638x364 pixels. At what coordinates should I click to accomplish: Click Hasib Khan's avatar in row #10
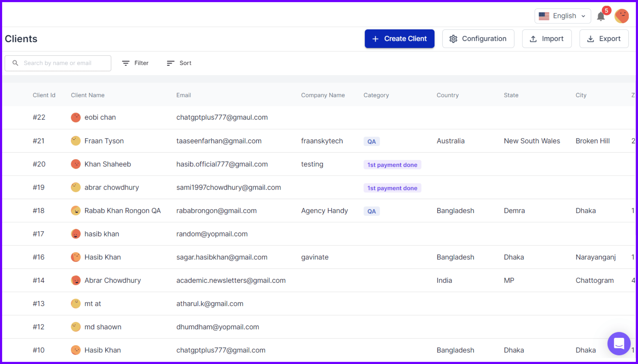pos(76,350)
